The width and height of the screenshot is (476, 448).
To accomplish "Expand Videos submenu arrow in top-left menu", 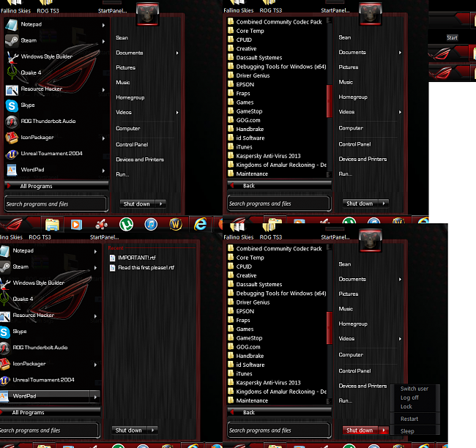I will pos(177,113).
